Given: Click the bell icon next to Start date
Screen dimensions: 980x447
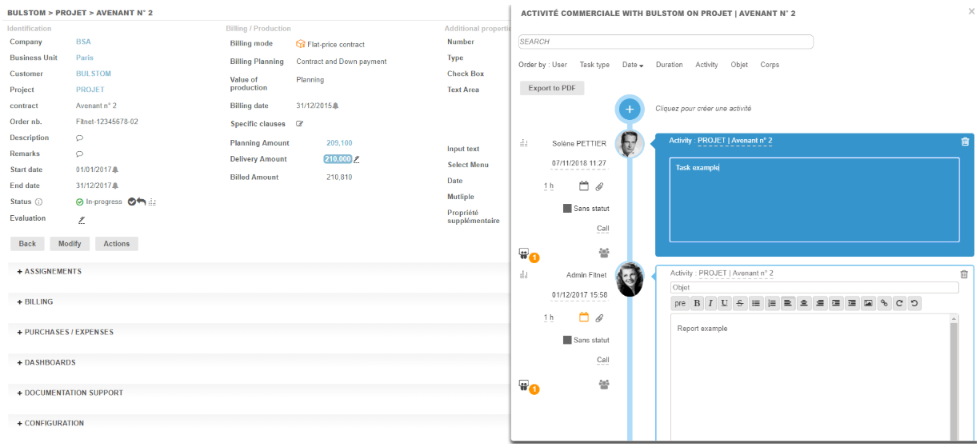Looking at the screenshot, I should point(115,170).
